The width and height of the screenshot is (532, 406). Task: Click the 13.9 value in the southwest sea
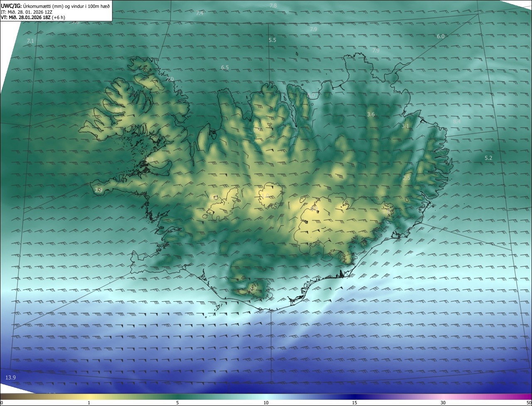click(x=10, y=377)
